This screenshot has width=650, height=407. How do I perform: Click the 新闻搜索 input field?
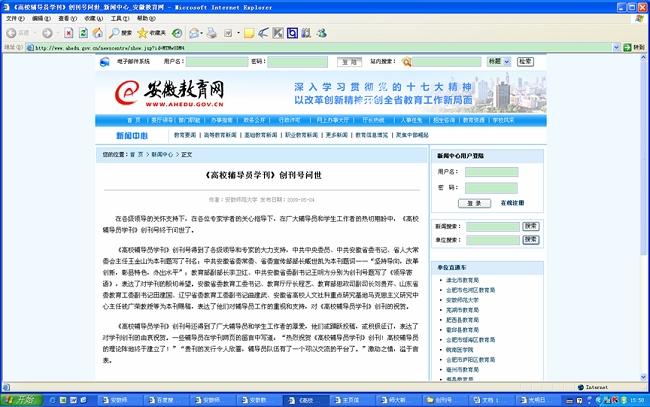[x=493, y=227]
